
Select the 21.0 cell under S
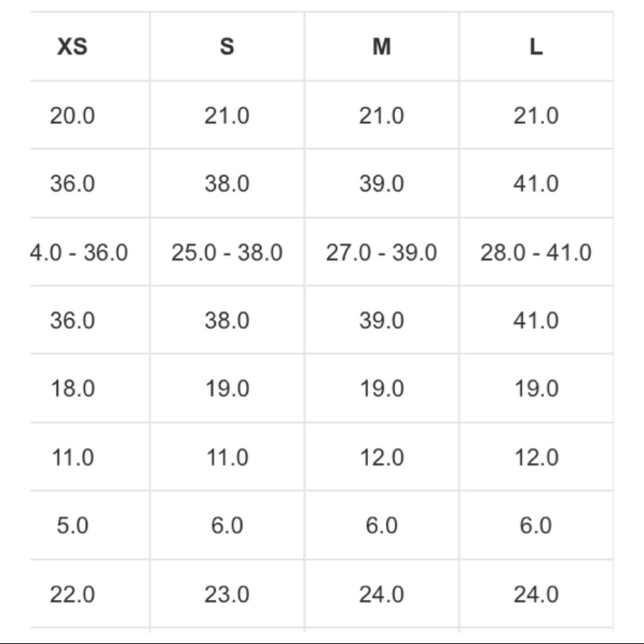click(227, 115)
